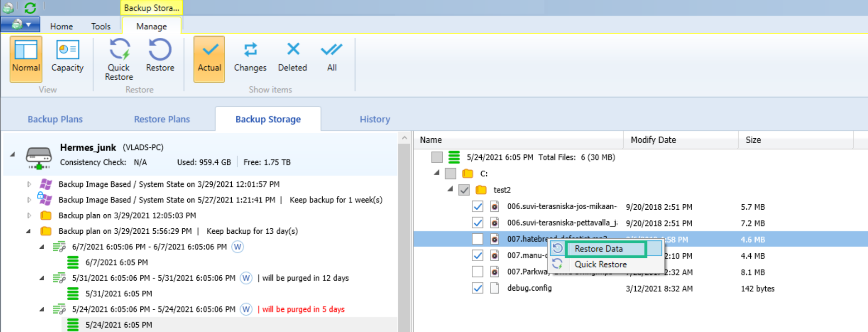Choose Restore Data from context menu

598,249
